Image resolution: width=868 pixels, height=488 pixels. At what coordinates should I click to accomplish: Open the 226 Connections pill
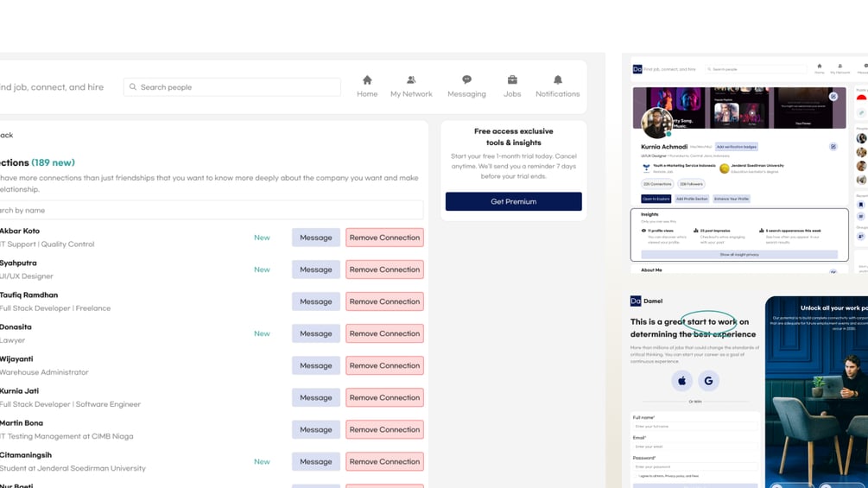coord(657,184)
